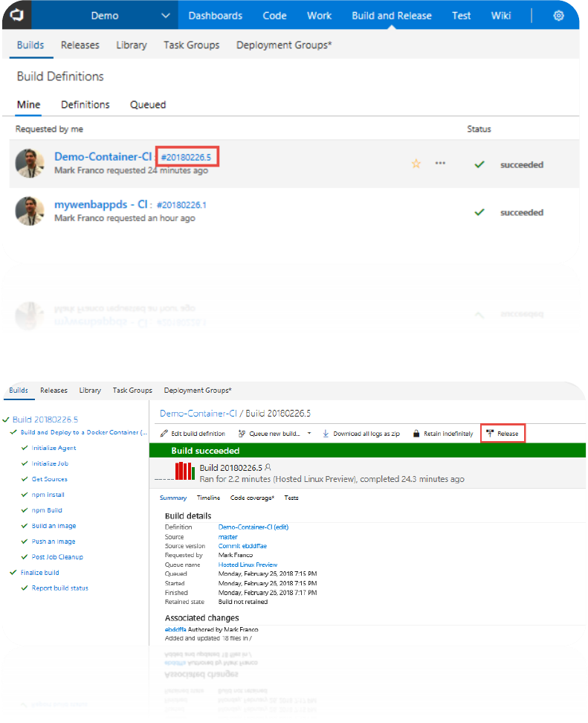Open the Demo-Container-CI (edit) definition link
This screenshot has width=588, height=723.
(253, 527)
